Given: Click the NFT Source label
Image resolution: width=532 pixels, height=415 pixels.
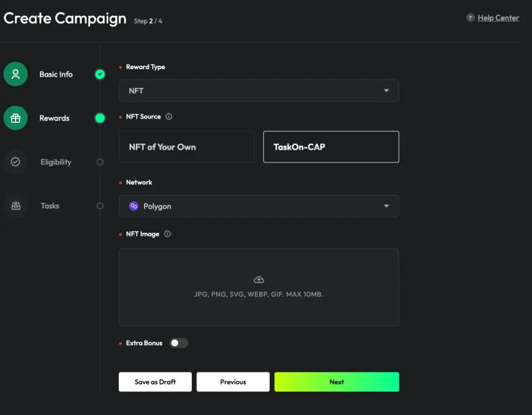Looking at the screenshot, I should [x=143, y=116].
